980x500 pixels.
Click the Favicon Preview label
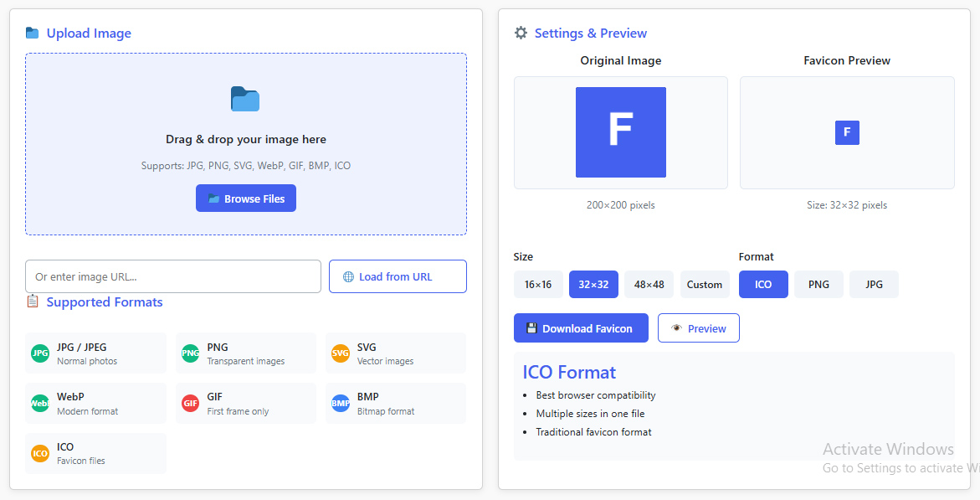[x=847, y=60]
